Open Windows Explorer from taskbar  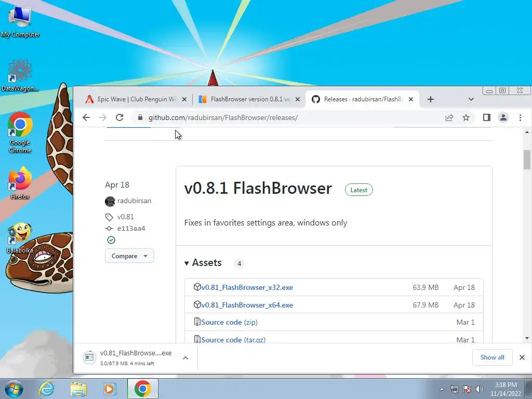click(x=78, y=389)
